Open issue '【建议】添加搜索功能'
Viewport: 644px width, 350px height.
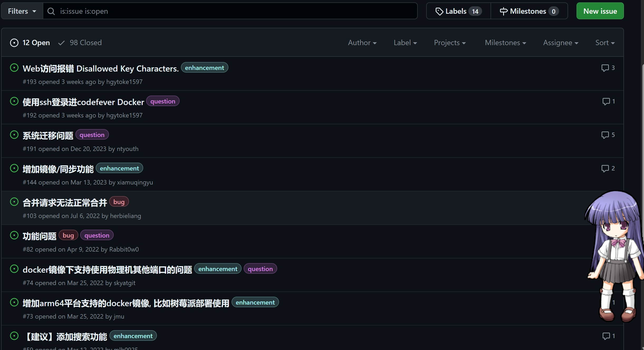65,337
